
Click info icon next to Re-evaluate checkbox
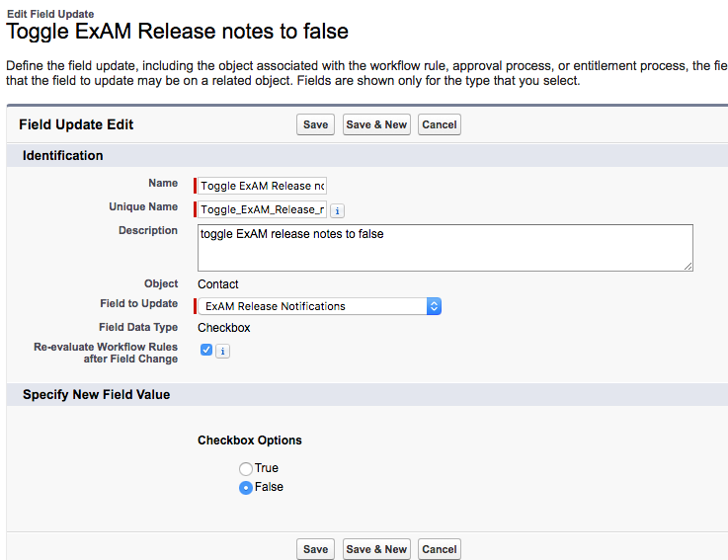tap(222, 351)
